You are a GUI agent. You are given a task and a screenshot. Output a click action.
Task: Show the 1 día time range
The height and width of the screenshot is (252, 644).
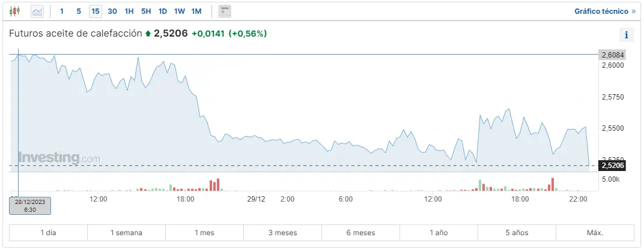pos(48,232)
